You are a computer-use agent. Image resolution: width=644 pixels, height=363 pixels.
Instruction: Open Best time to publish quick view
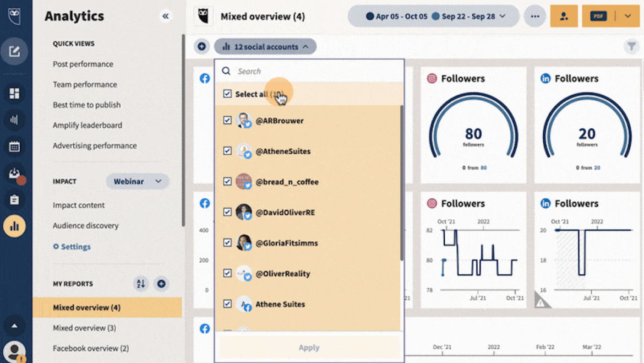(x=87, y=105)
